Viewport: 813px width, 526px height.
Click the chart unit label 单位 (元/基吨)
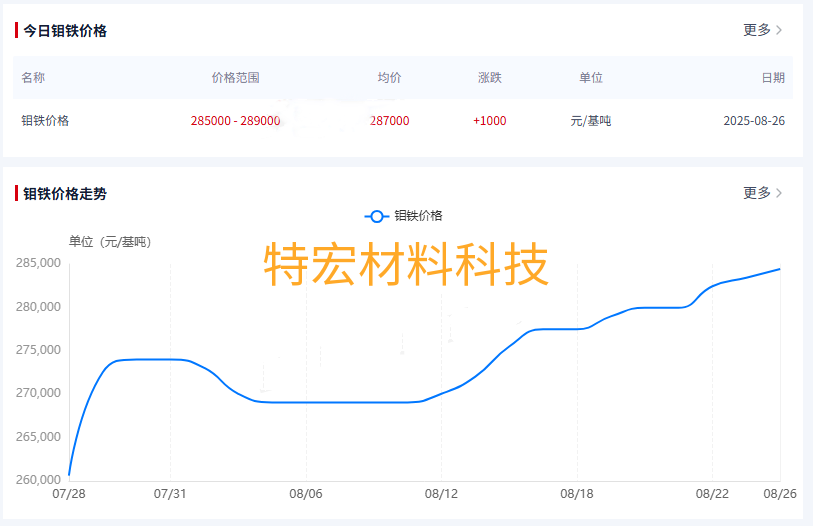tap(110, 242)
